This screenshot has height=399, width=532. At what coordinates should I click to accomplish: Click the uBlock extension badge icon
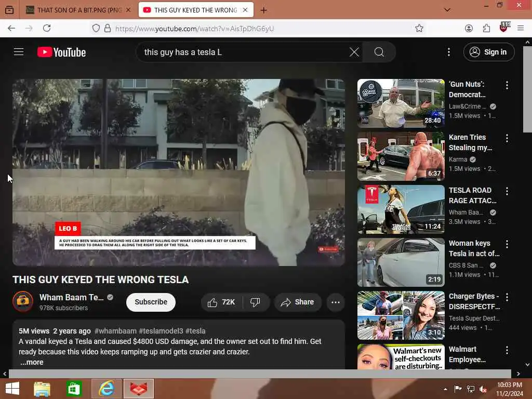tap(504, 27)
